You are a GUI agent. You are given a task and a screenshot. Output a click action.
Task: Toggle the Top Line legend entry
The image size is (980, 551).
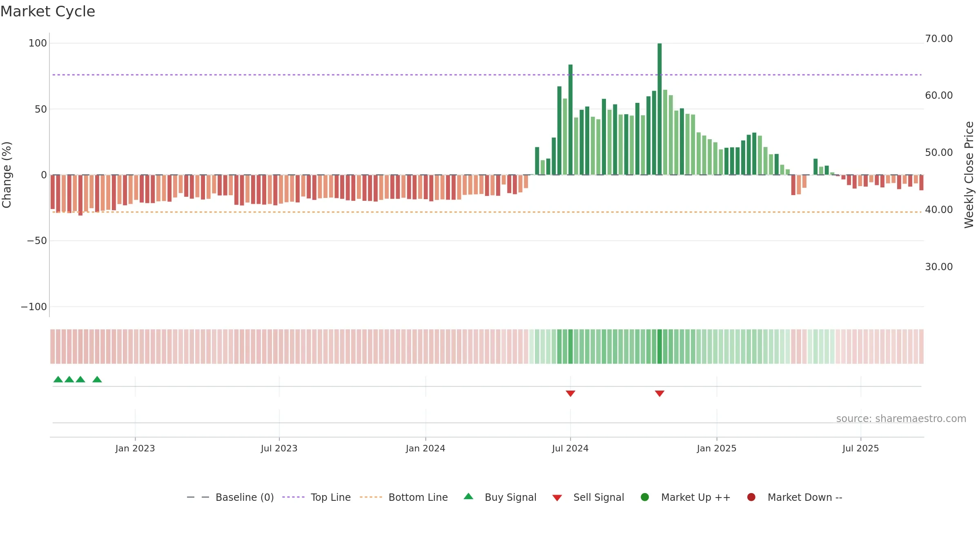(316, 497)
